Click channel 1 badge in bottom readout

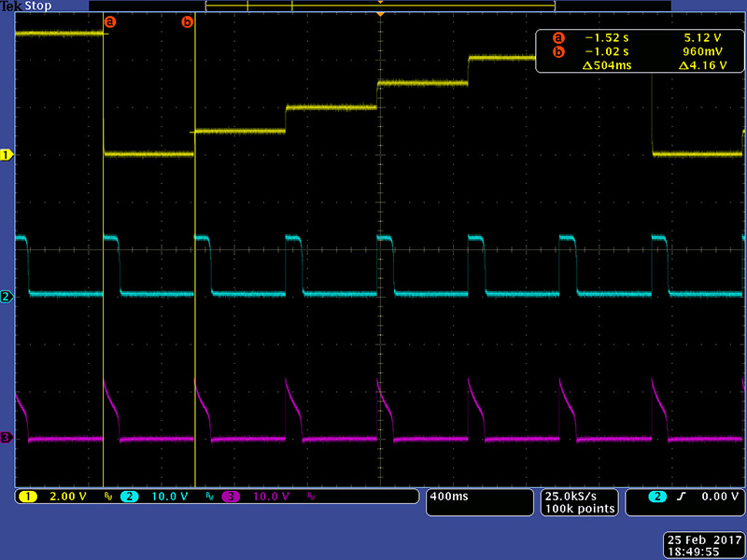point(27,497)
